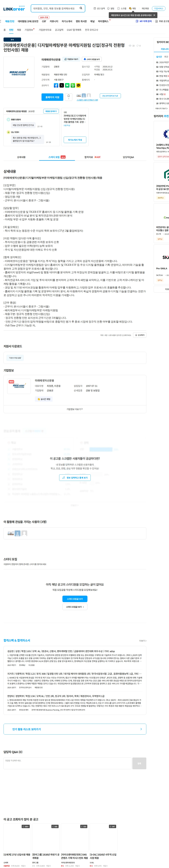Select the GSAT 합격예측 sub tab

[x=74, y=30]
